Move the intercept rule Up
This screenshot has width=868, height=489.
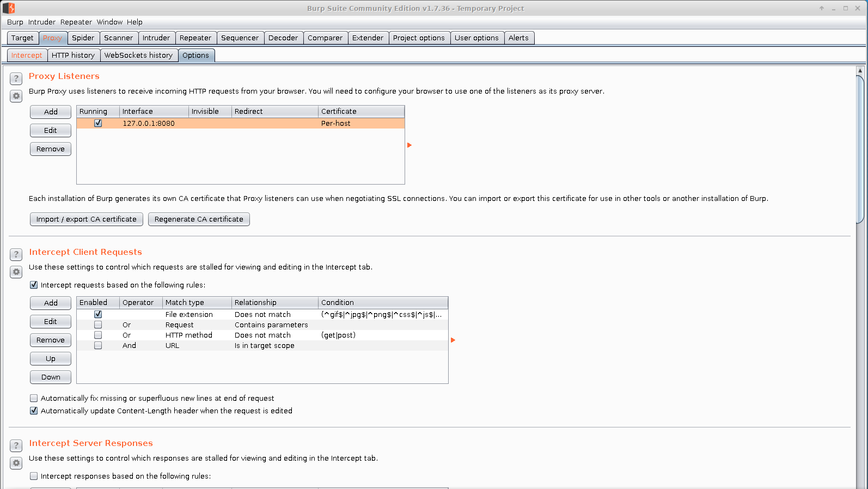[x=51, y=358]
